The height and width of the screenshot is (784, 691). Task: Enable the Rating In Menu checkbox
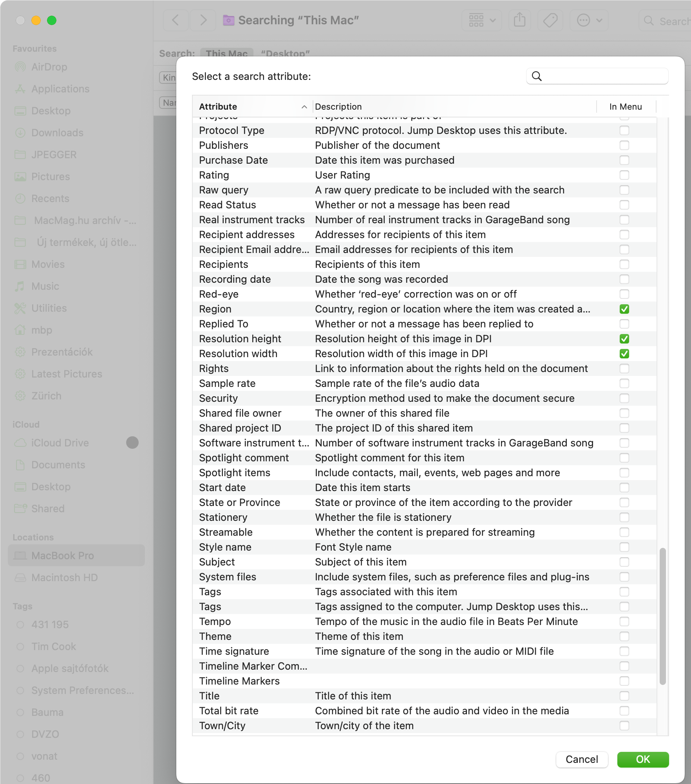(x=624, y=175)
